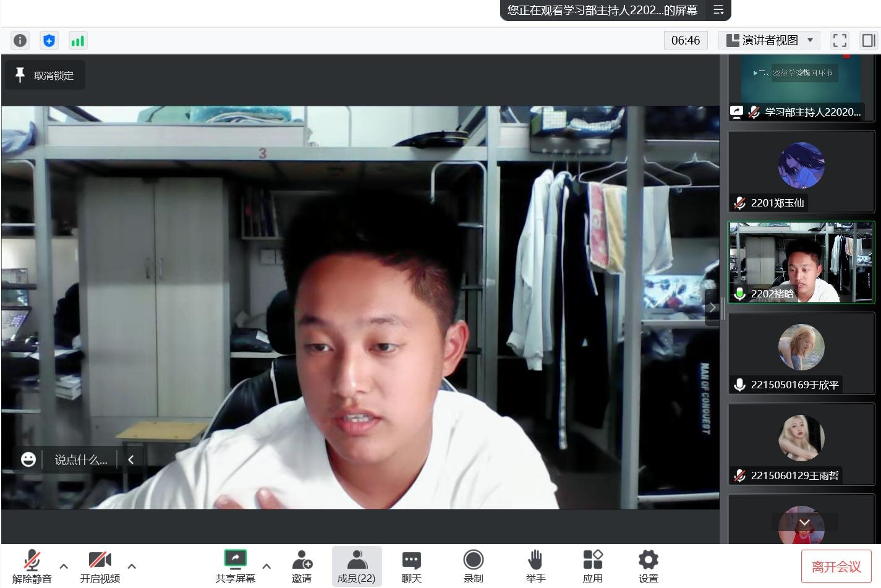The width and height of the screenshot is (881, 588).
Task: Open the meeting info icon
Action: 20,41
